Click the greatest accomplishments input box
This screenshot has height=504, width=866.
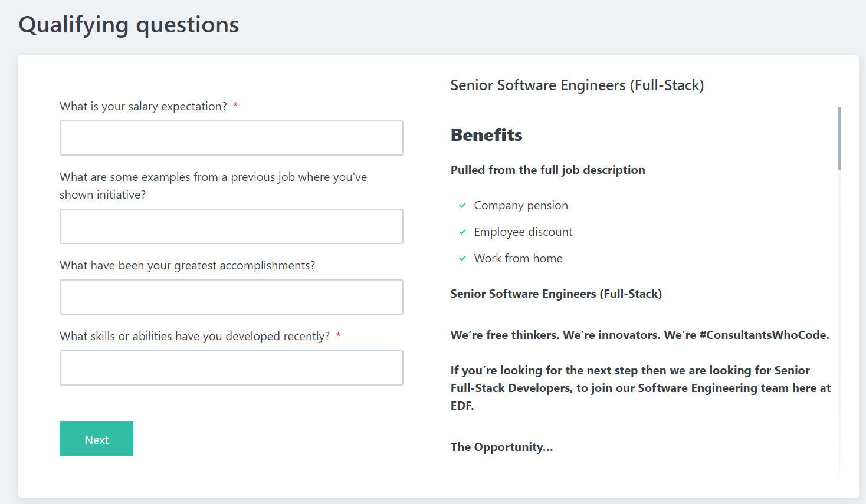(231, 297)
